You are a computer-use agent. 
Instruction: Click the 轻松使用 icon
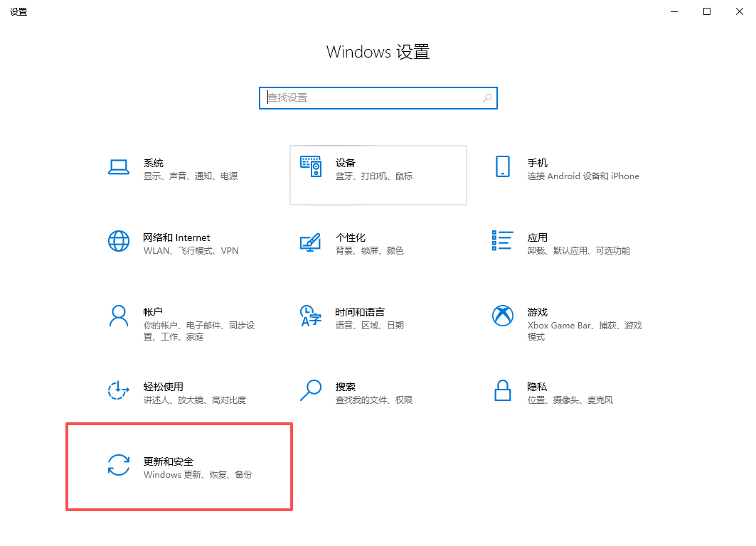[x=119, y=390]
